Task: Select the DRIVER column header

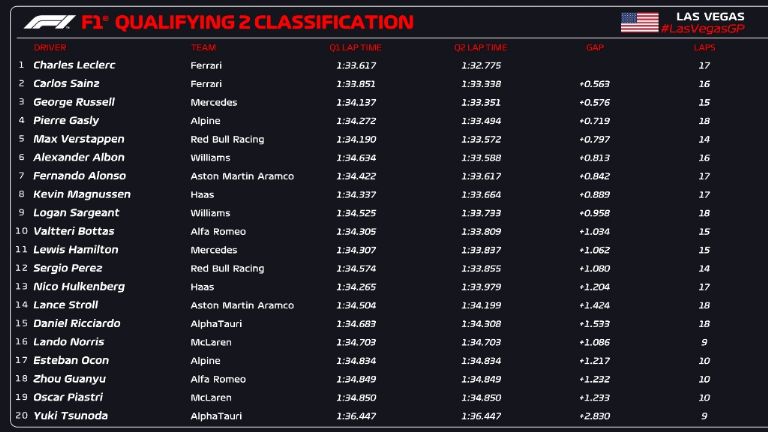Action: click(x=50, y=47)
